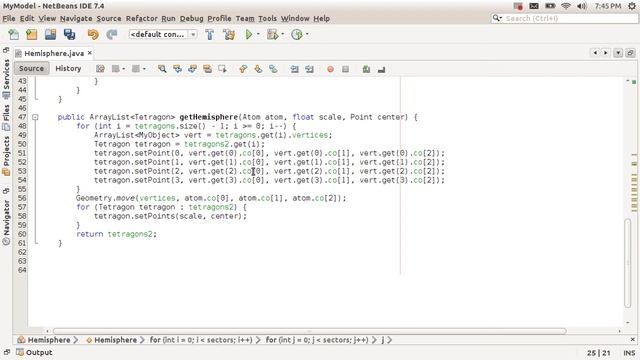Open the default configuration combo box
This screenshot has width=640, height=360.
[x=163, y=35]
